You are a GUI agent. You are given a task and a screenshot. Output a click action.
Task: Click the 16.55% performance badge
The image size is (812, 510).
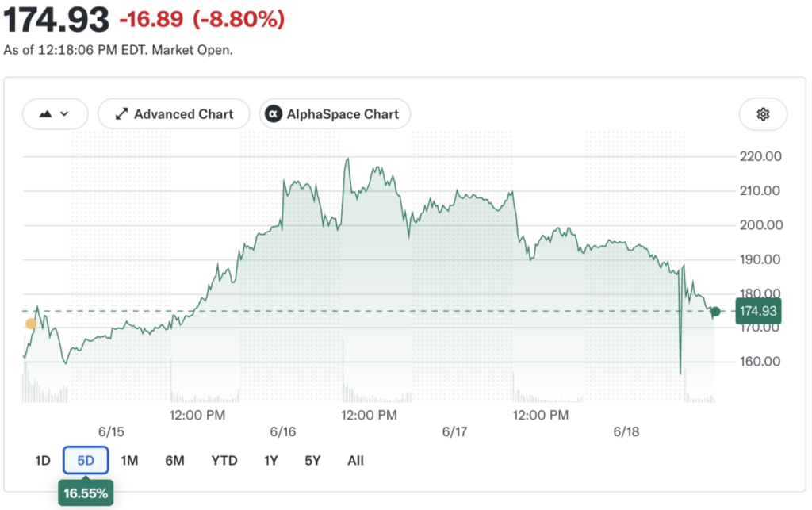[x=86, y=493]
